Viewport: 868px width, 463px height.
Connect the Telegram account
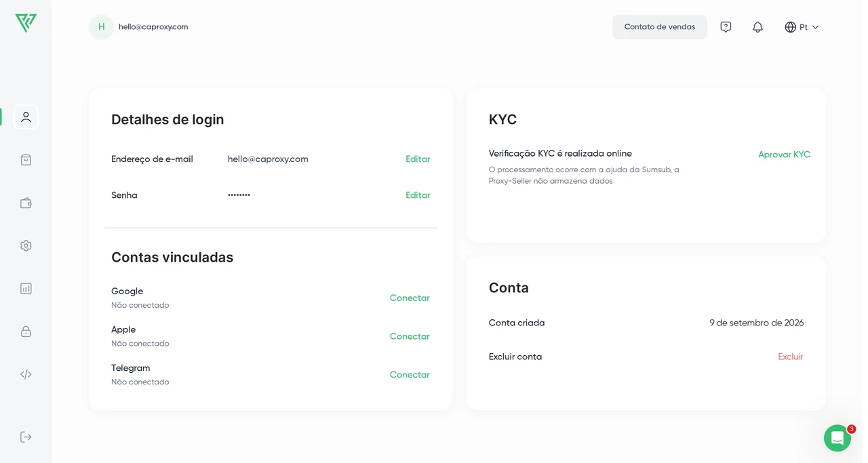[410, 375]
